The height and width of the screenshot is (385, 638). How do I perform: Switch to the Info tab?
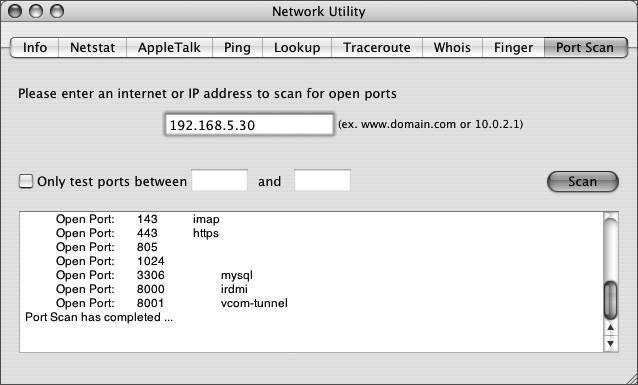[35, 48]
